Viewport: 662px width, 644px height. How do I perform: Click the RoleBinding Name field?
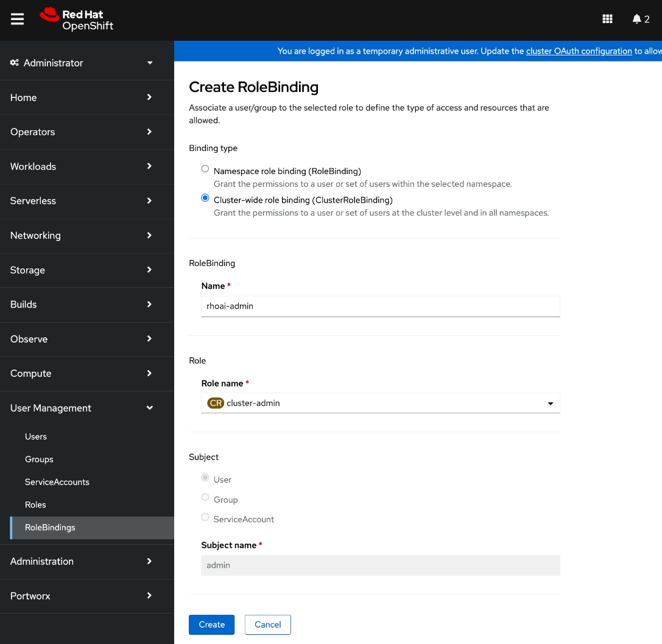(x=380, y=306)
